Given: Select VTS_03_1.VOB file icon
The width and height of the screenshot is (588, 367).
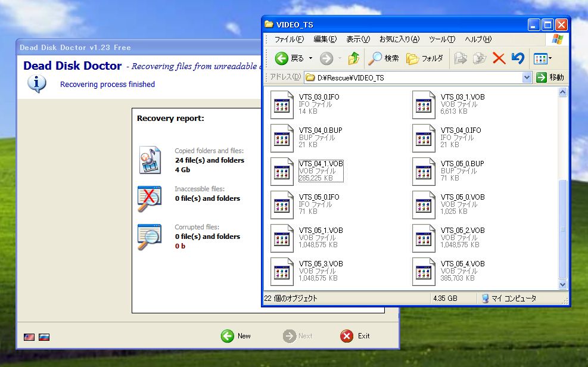Looking at the screenshot, I should (x=424, y=105).
